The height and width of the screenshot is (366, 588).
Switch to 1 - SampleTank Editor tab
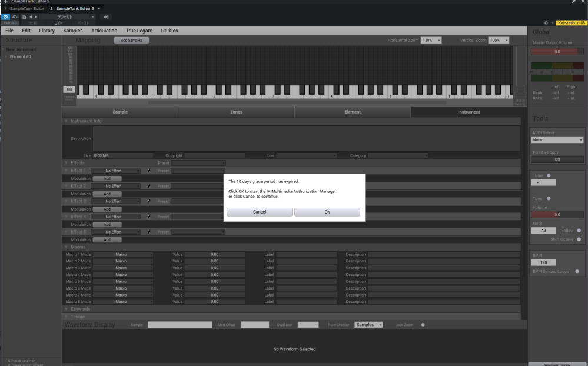[x=24, y=9]
